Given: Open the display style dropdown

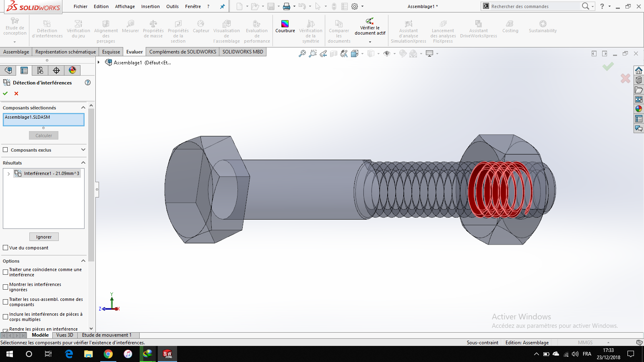Looking at the screenshot, I should (x=378, y=53).
